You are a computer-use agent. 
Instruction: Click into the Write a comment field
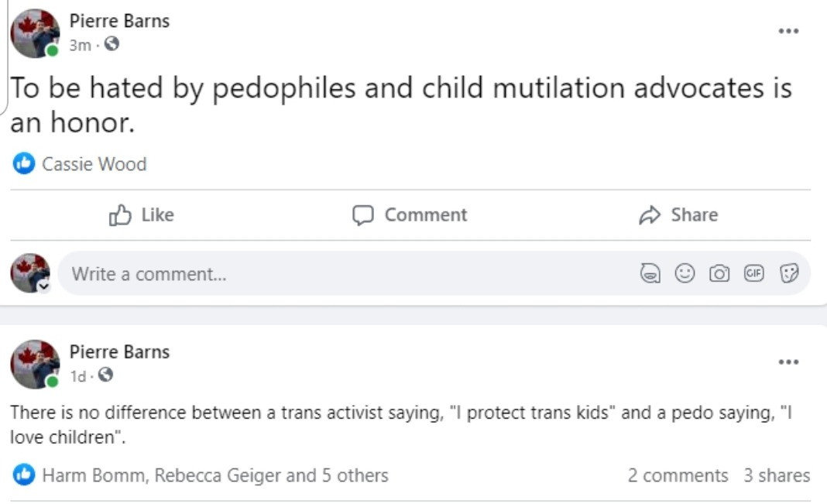point(310,273)
